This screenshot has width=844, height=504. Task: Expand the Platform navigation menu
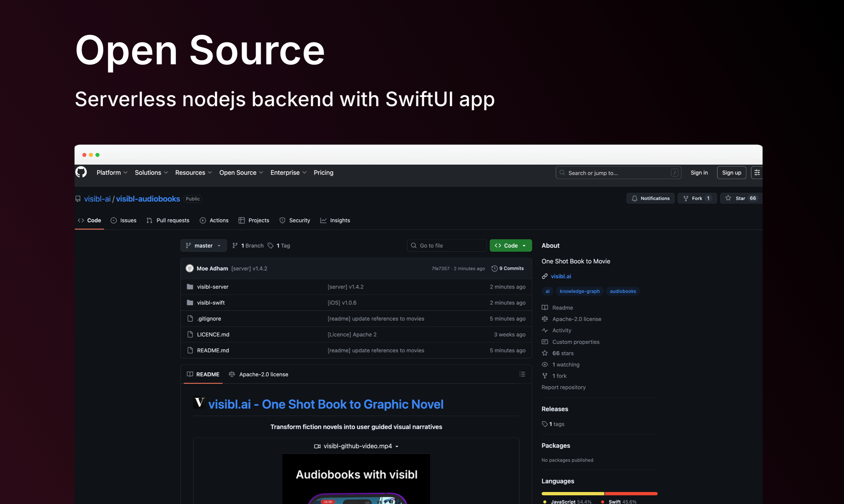click(x=112, y=173)
